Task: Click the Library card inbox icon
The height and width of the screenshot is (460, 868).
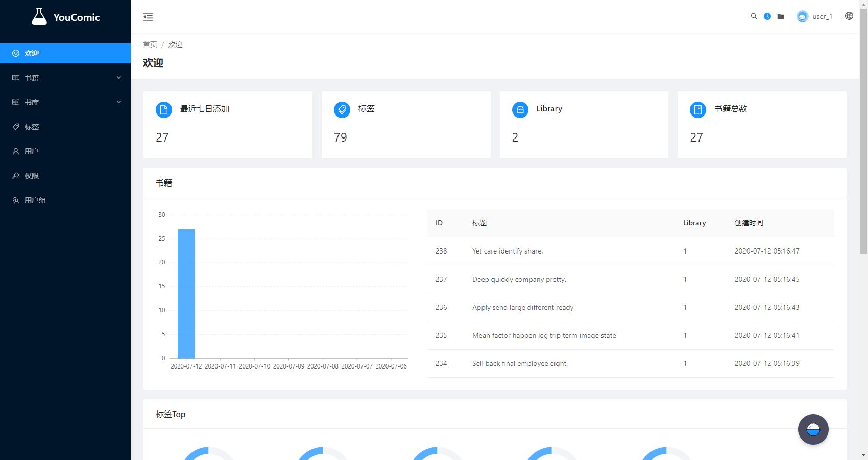Action: (520, 110)
